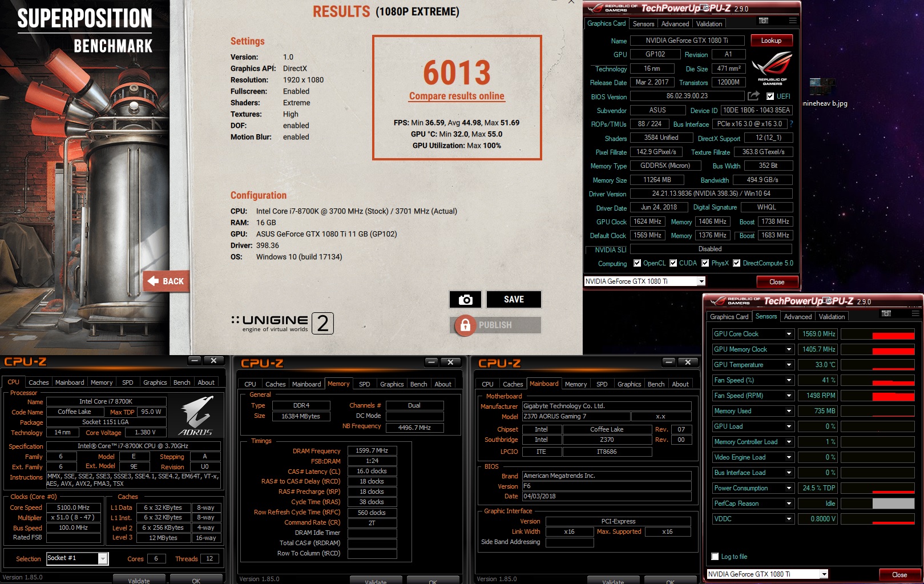This screenshot has height=584, width=924.
Task: Open the GPU selector dropdown in Sensors window
Action: pyautogui.click(x=824, y=574)
